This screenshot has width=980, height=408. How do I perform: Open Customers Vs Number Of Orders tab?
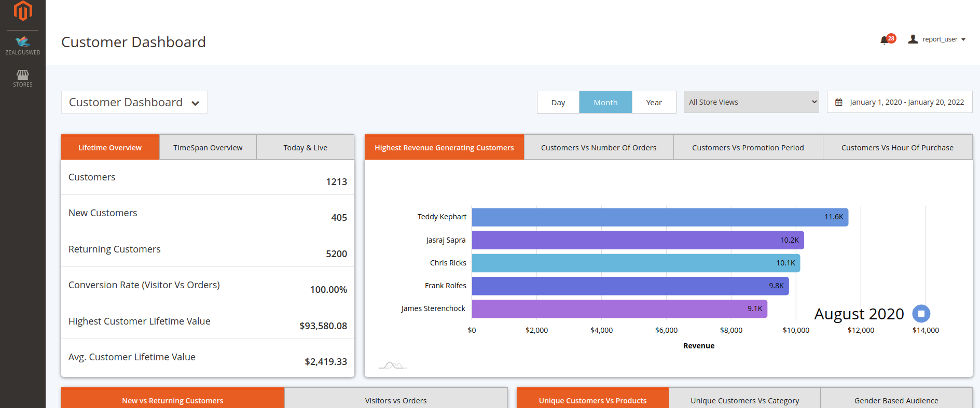598,148
